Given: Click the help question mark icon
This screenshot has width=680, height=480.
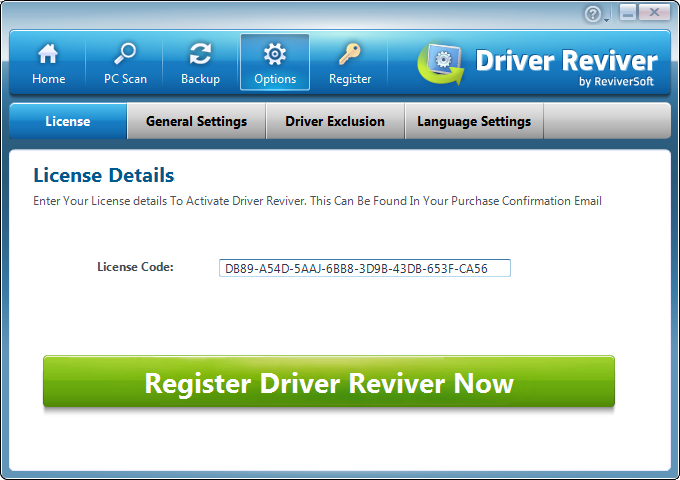Looking at the screenshot, I should [x=592, y=14].
